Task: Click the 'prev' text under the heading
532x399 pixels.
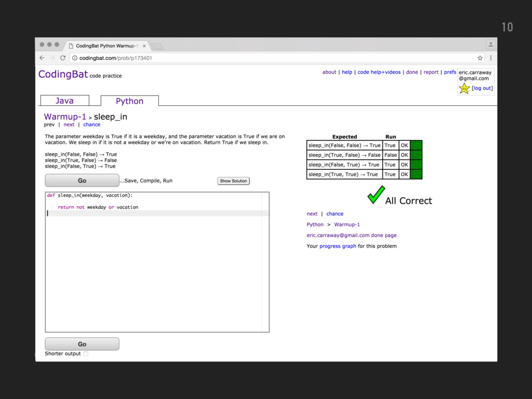Action: point(49,125)
